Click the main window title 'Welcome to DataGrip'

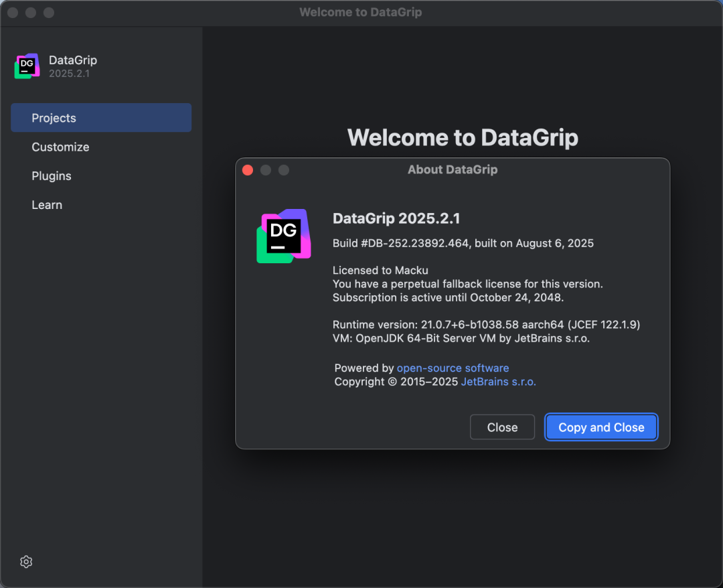coord(361,12)
